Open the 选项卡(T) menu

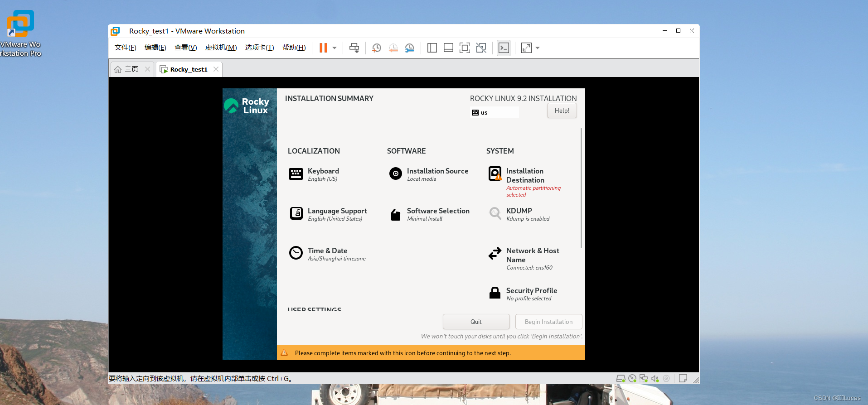259,48
